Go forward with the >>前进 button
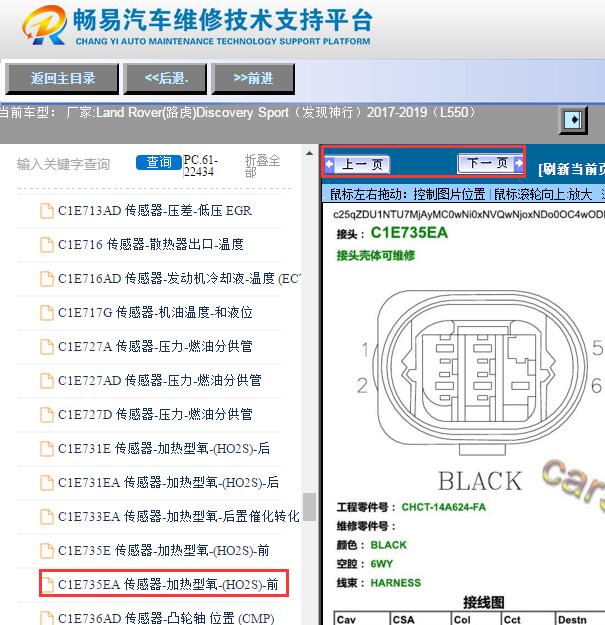The image size is (605, 625). click(x=253, y=79)
